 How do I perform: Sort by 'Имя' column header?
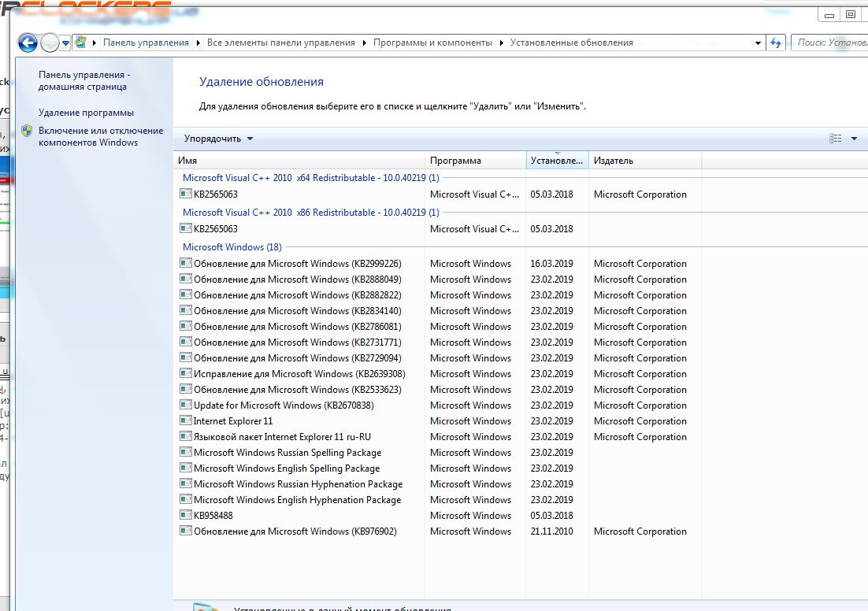click(299, 161)
